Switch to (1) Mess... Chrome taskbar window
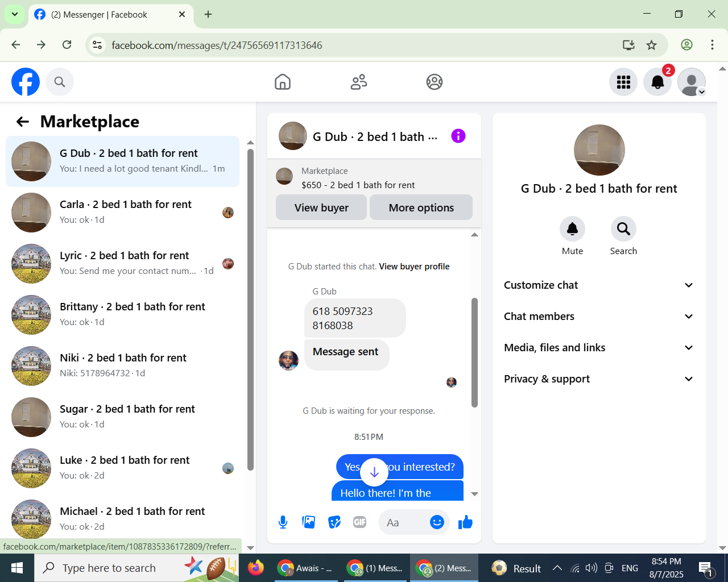 [x=374, y=568]
